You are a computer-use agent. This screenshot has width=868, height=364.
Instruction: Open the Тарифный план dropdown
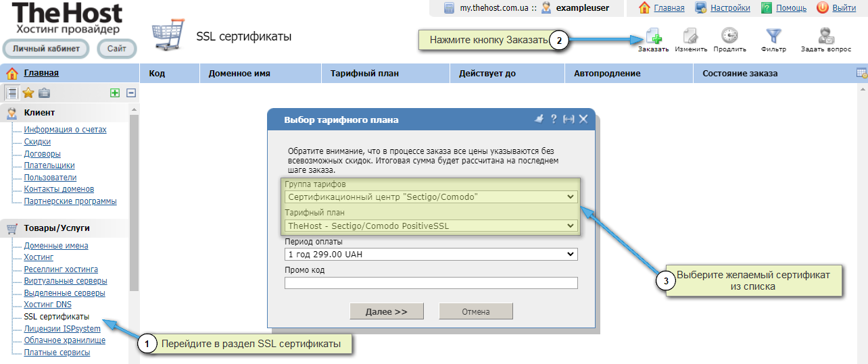[x=431, y=226]
